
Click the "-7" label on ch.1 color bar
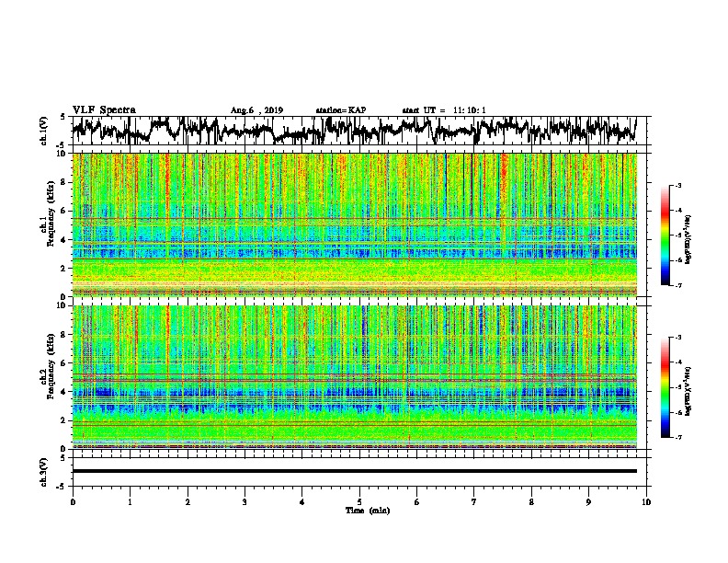point(678,285)
